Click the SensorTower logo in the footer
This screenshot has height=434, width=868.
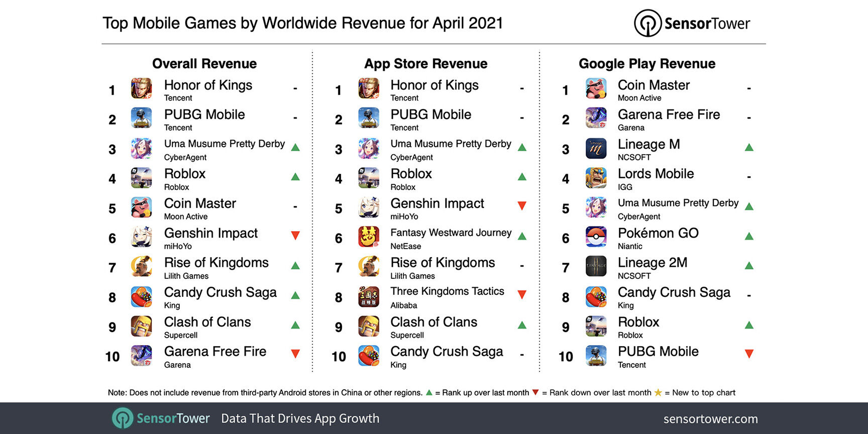pyautogui.click(x=161, y=418)
